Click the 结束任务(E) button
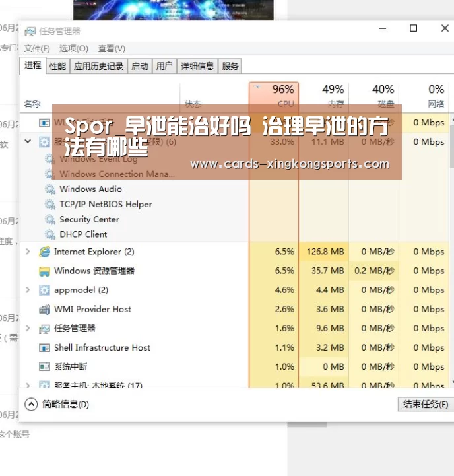The width and height of the screenshot is (454, 476). pos(426,404)
